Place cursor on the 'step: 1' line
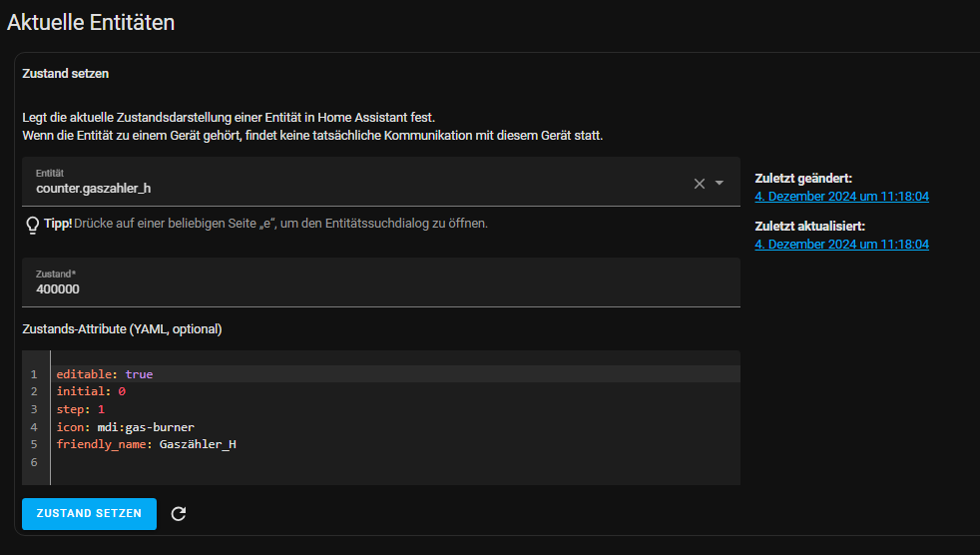980x555 pixels. click(x=81, y=410)
